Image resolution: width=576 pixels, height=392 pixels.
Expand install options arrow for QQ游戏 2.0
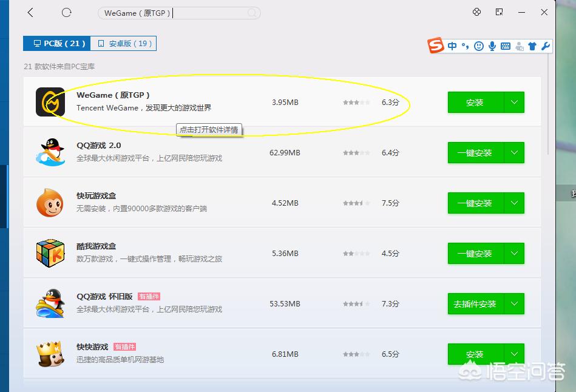(514, 152)
